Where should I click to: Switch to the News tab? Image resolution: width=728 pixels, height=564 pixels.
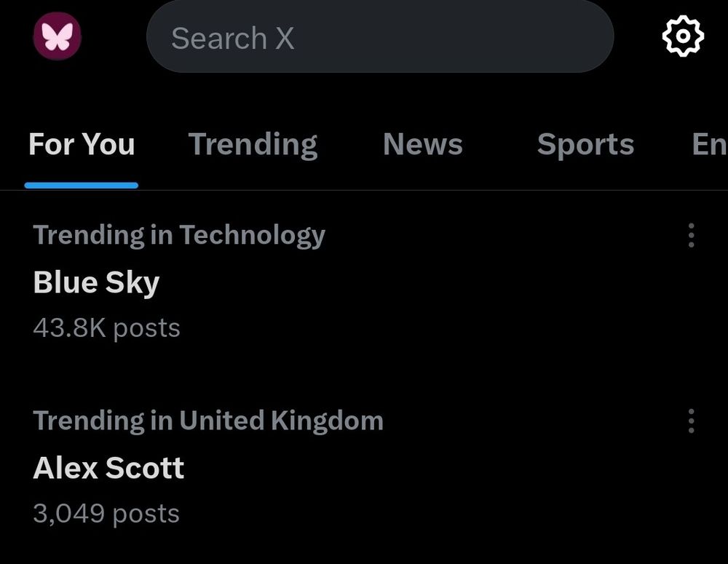(x=423, y=144)
